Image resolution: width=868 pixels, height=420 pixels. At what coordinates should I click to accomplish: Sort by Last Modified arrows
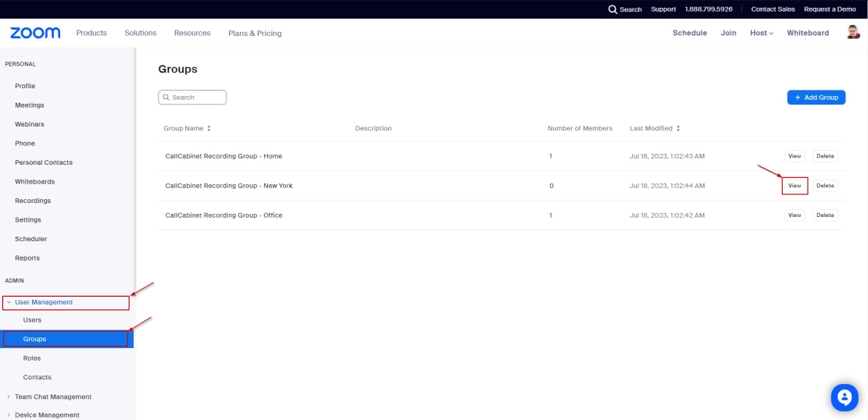(678, 128)
